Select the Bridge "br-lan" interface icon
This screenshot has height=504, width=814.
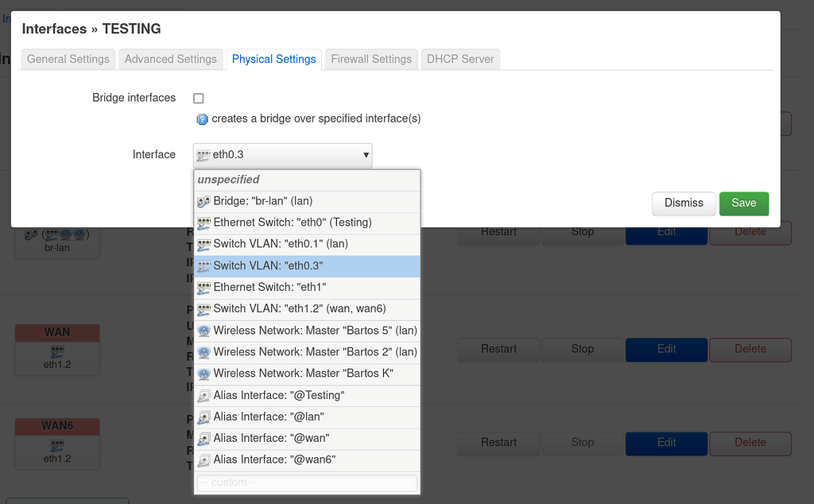click(203, 201)
